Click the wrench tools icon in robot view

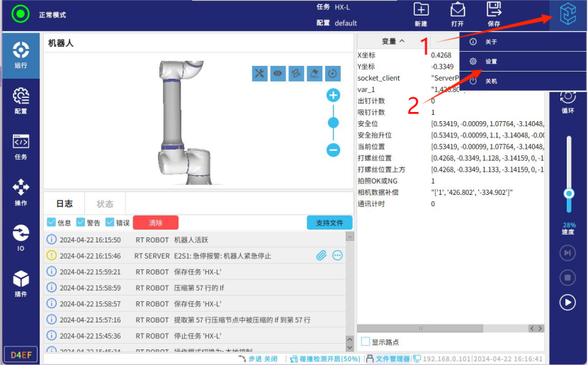pos(259,74)
